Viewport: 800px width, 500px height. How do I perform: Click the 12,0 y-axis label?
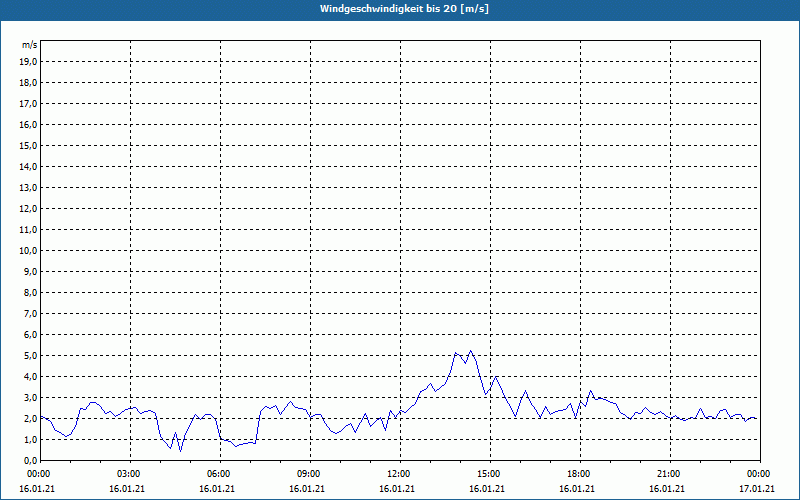point(28,209)
